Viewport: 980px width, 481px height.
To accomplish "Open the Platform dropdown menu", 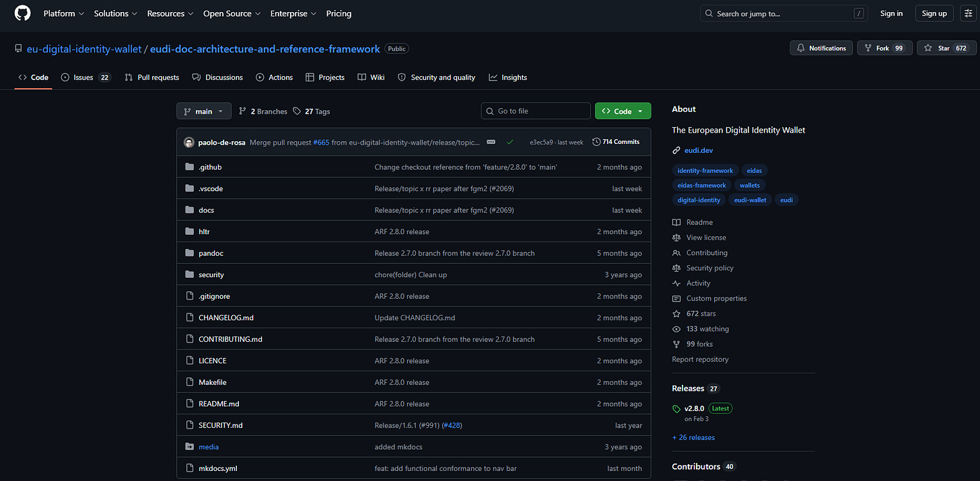I will pos(64,13).
